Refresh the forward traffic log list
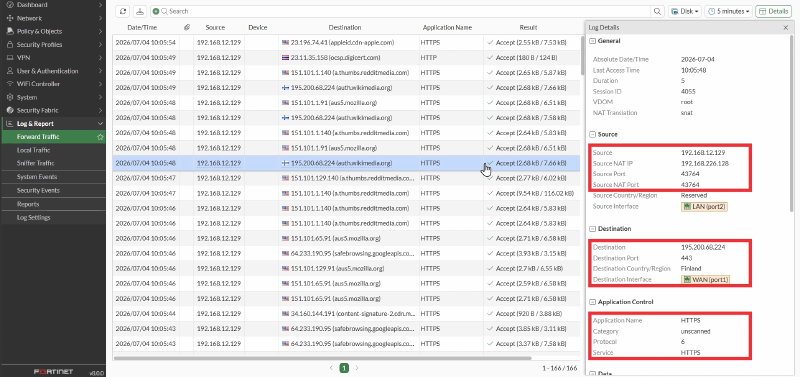 tap(122, 11)
